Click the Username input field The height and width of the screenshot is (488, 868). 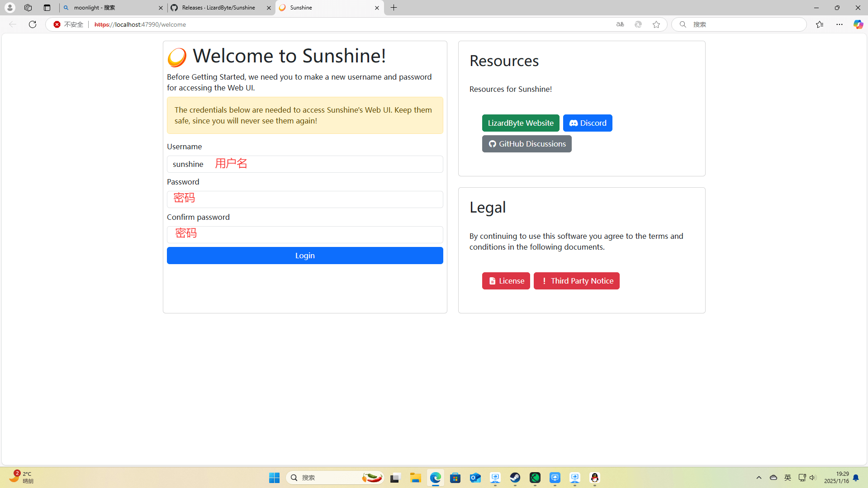point(305,164)
